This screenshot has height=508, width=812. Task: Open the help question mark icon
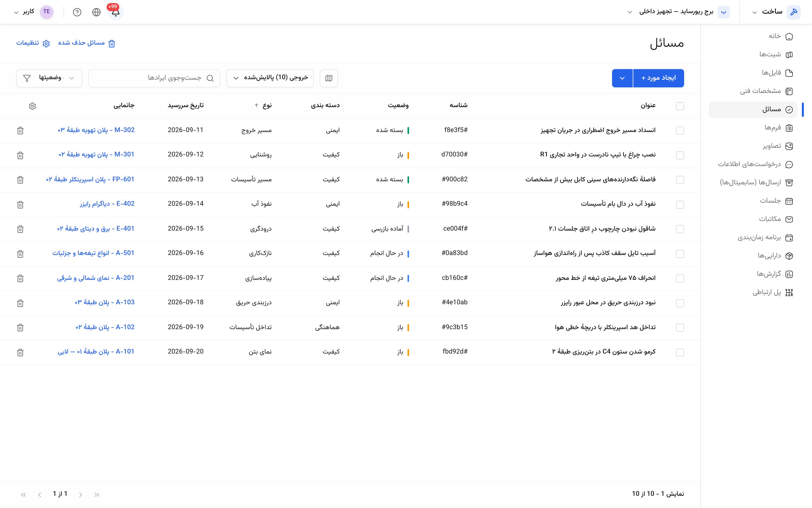77,12
